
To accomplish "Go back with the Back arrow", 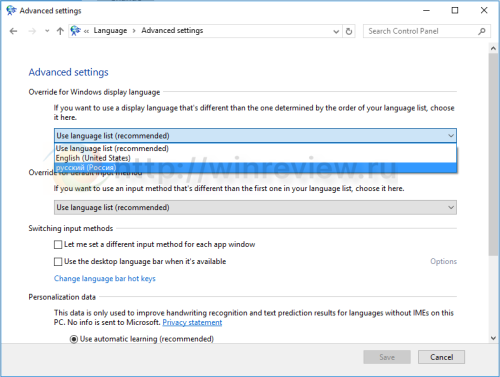I will 13,31.
